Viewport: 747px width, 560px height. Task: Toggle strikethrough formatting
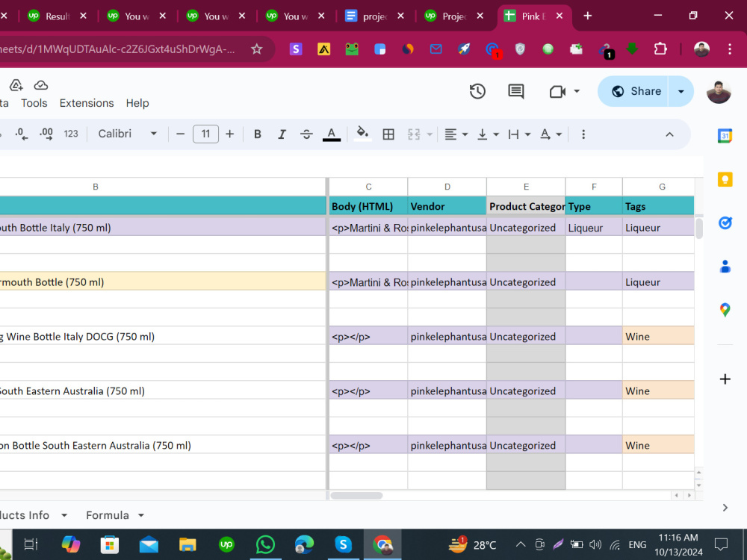tap(306, 134)
